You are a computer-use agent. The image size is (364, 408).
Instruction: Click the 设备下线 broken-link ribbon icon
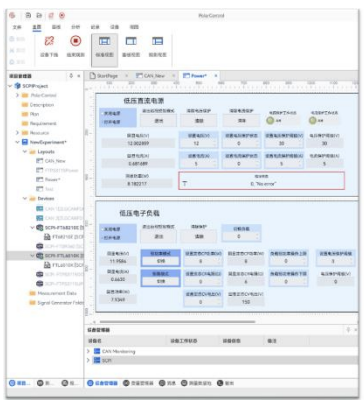point(49,41)
